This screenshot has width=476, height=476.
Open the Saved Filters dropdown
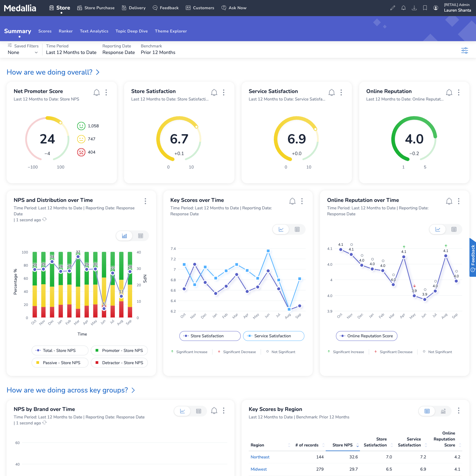(x=23, y=52)
